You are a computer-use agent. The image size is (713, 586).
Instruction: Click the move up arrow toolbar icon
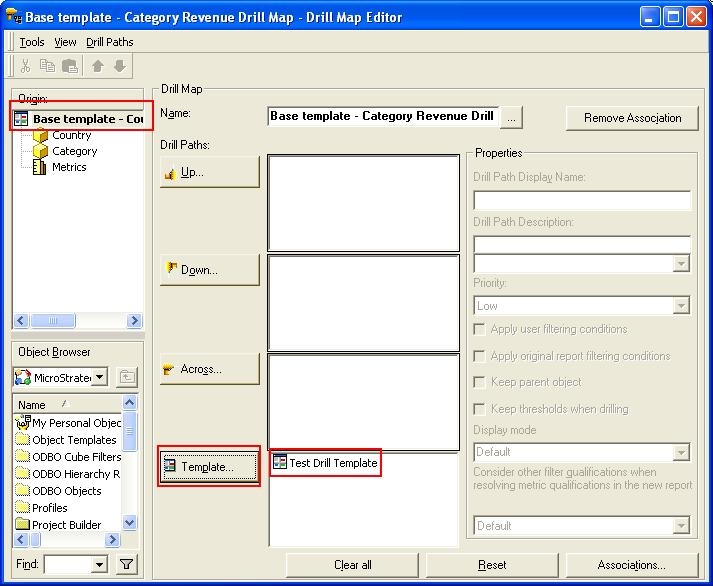(98, 66)
